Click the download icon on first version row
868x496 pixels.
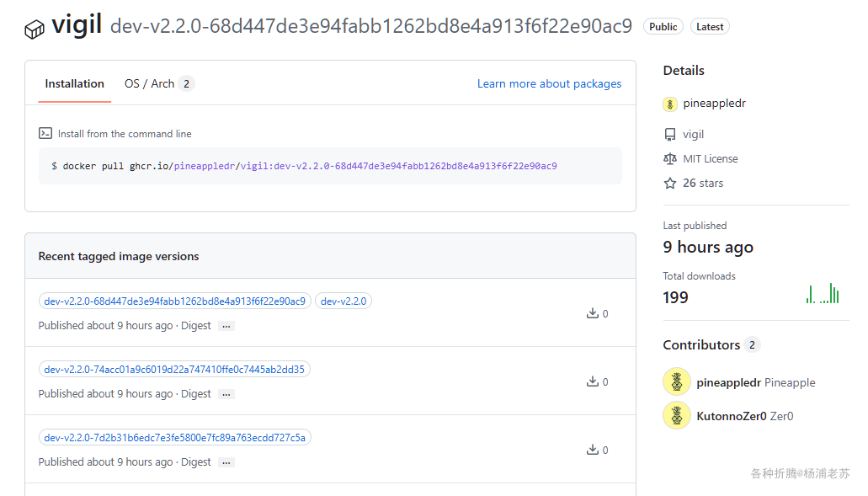[x=592, y=313]
